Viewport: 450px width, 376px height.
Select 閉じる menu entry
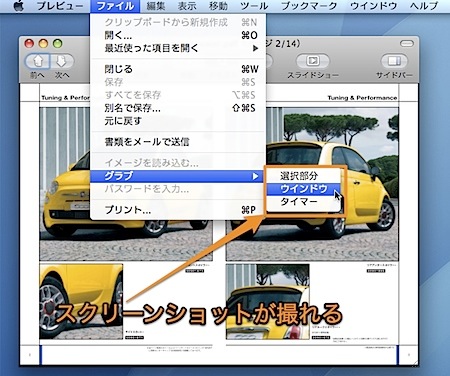(x=178, y=69)
